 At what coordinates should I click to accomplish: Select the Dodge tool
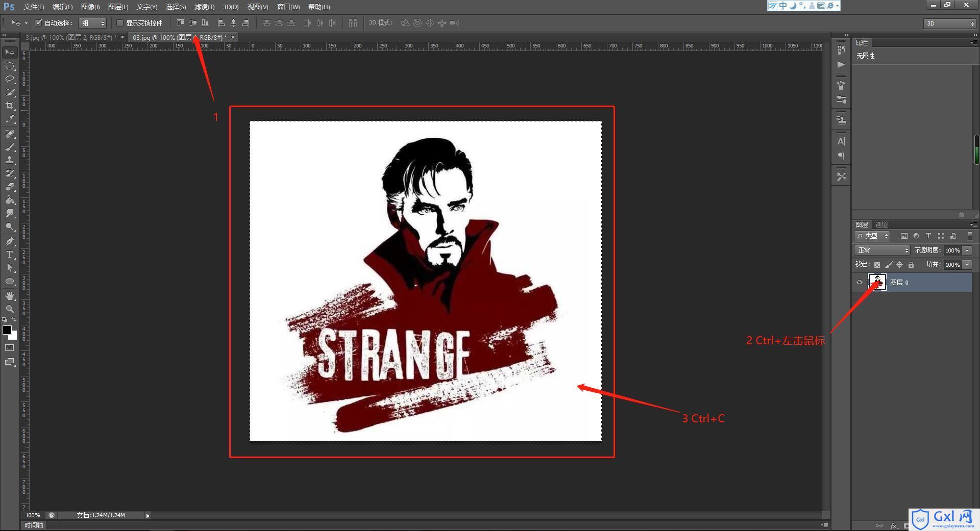(x=10, y=226)
